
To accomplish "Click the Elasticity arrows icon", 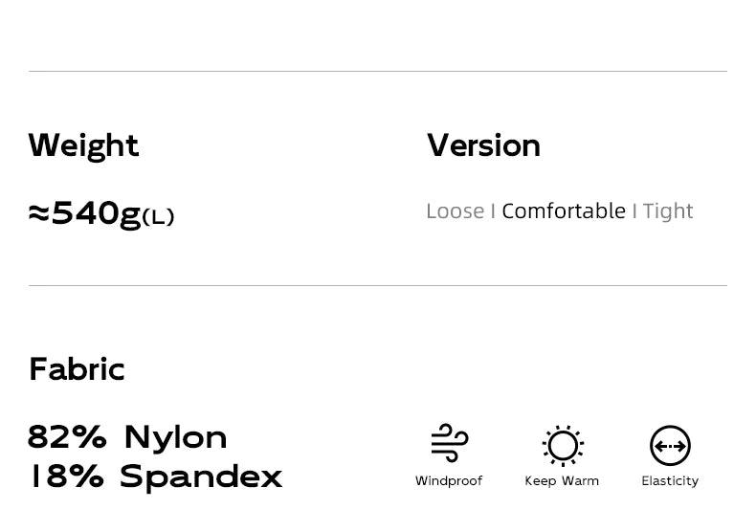I will point(670,446).
